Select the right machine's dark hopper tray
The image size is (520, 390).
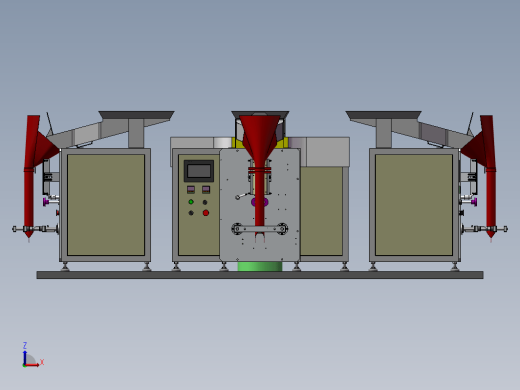[384, 115]
